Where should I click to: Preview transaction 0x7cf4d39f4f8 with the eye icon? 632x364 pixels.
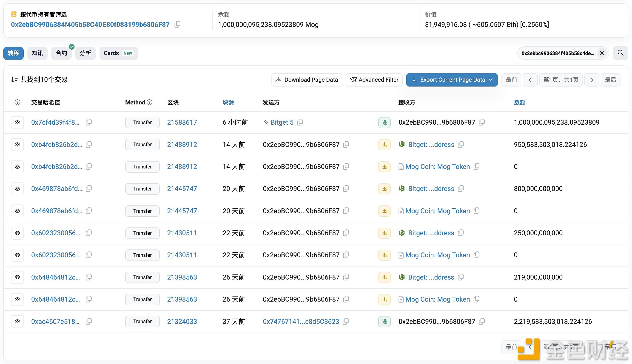click(17, 123)
